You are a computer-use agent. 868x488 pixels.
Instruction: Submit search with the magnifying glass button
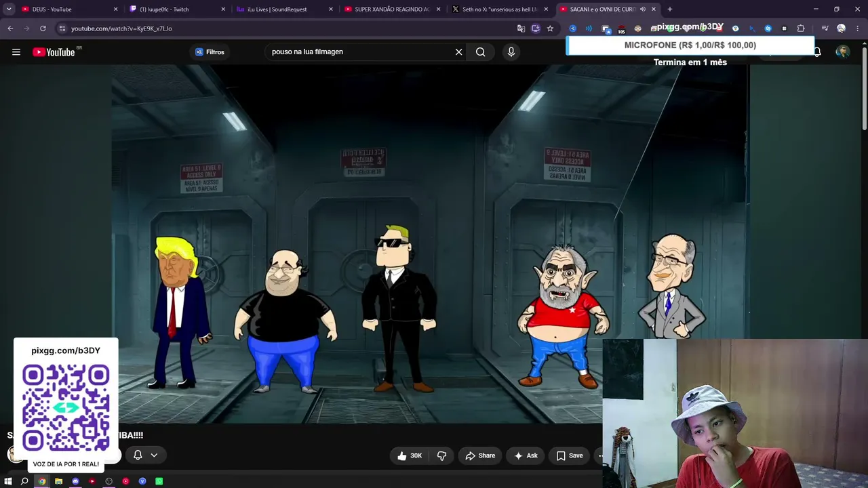[480, 52]
